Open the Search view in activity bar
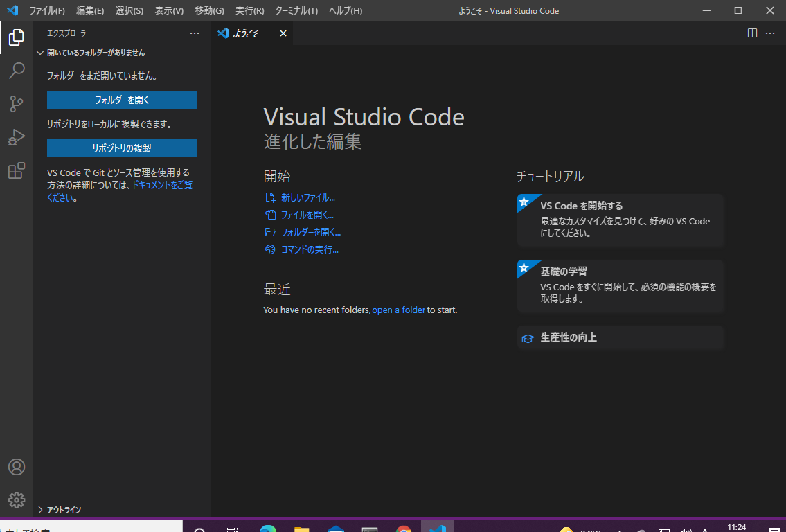The width and height of the screenshot is (786, 532). [17, 71]
